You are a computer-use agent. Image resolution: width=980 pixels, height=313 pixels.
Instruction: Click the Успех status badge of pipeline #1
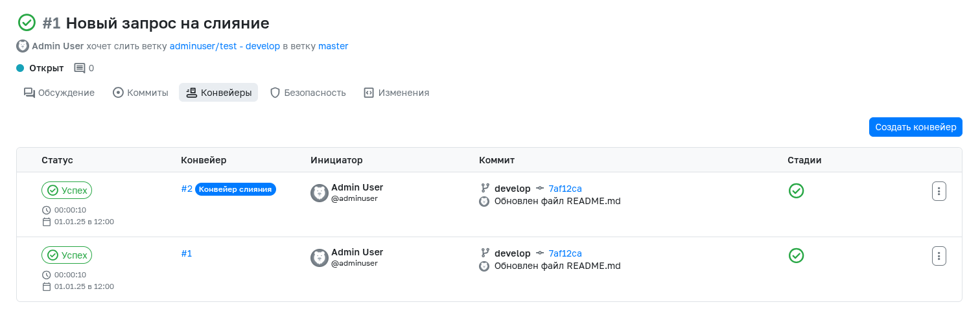pyautogui.click(x=67, y=255)
